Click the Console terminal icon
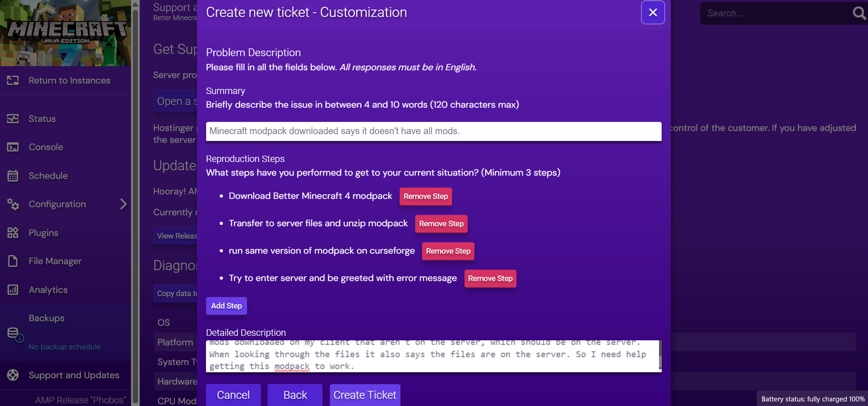 (x=13, y=147)
